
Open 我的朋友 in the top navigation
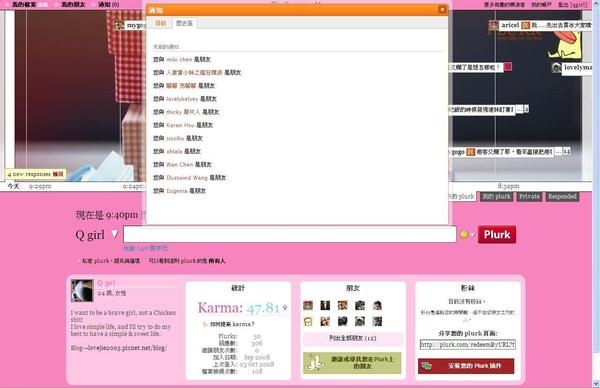pos(73,4)
